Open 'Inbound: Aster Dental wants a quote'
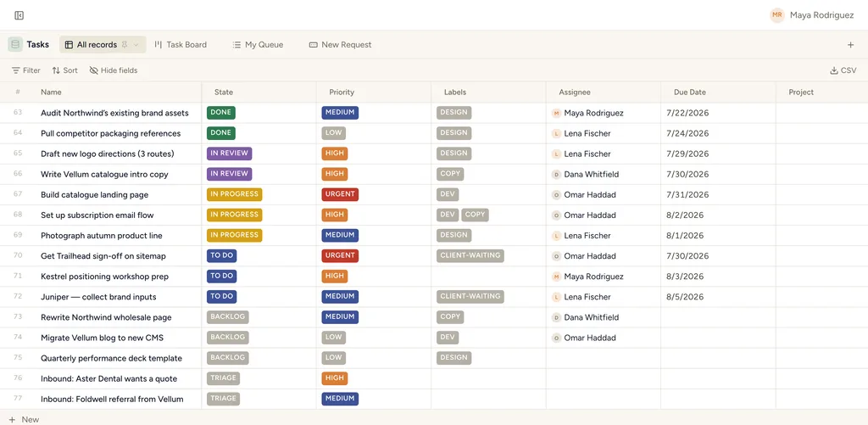The height and width of the screenshot is (425, 868). (109, 379)
